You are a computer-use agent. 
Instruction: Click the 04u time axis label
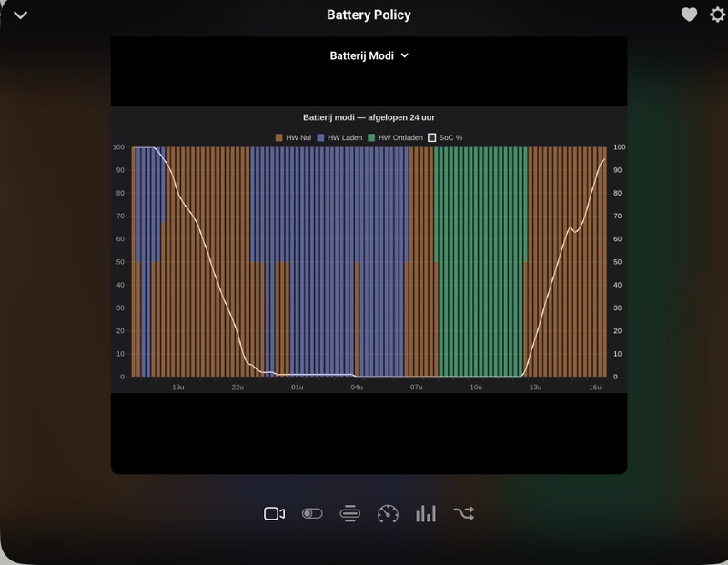357,388
